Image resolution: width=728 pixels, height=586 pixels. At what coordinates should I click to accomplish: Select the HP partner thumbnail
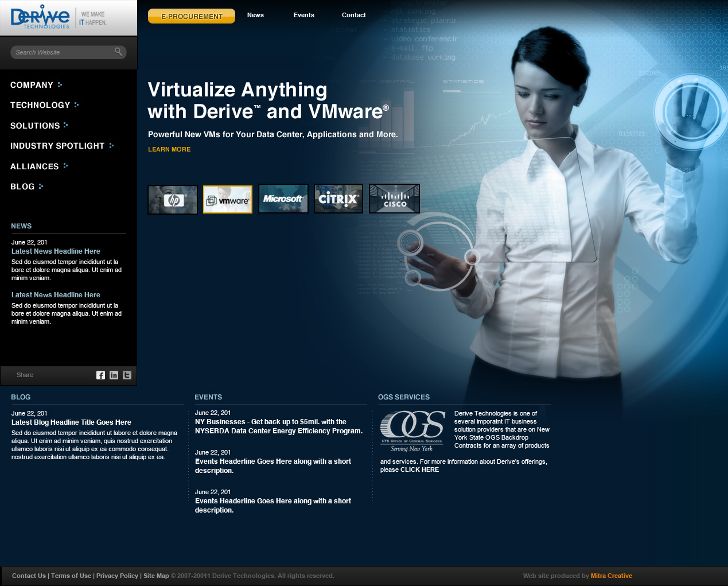tap(173, 200)
